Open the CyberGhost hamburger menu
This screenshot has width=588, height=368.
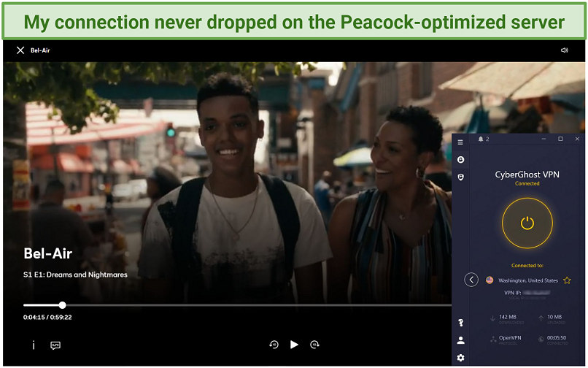coord(460,142)
